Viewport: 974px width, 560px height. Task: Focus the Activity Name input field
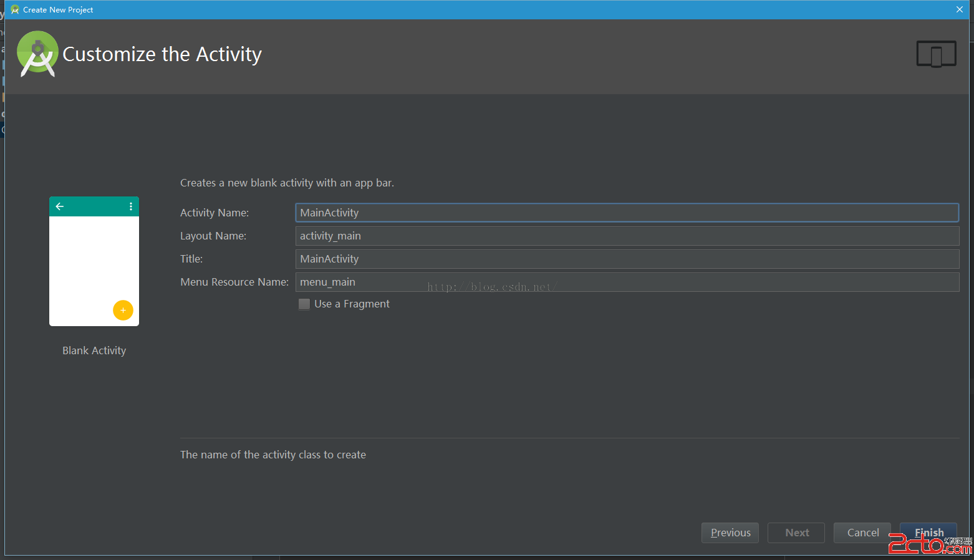coord(627,213)
